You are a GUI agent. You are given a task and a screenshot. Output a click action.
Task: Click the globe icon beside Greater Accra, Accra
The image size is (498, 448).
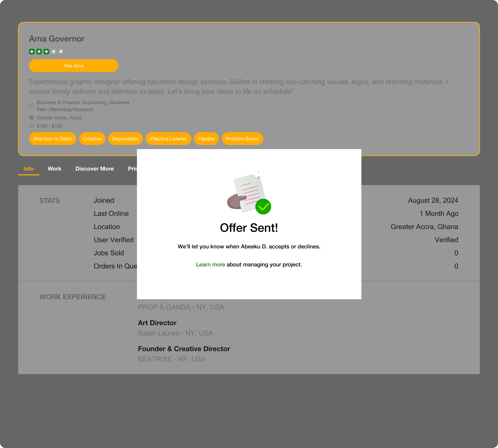[31, 118]
